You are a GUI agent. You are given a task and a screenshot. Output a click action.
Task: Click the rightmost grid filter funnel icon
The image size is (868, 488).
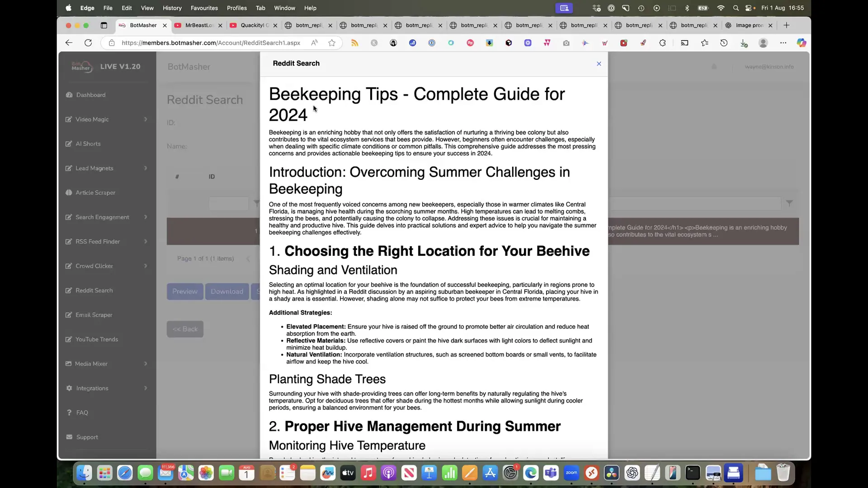[x=789, y=203]
